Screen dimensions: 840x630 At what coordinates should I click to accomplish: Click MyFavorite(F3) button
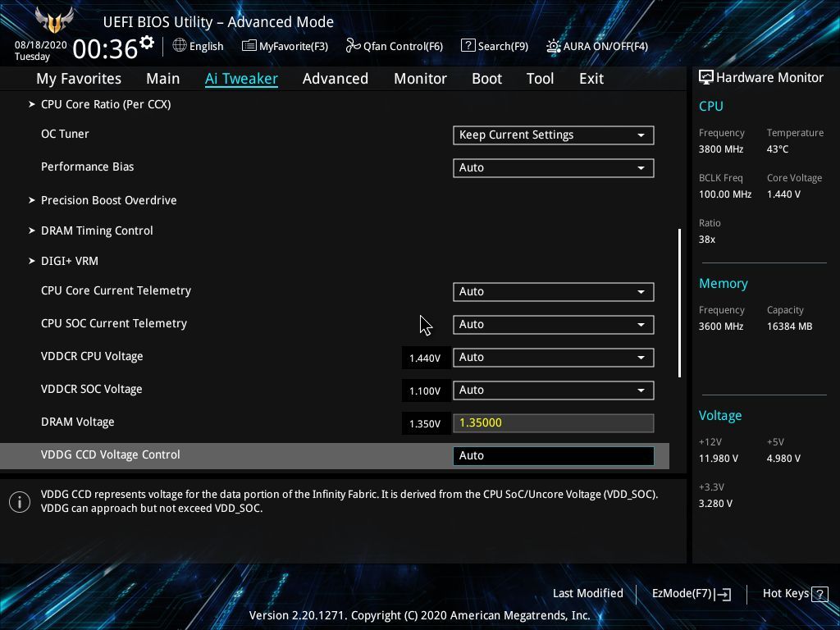click(285, 46)
